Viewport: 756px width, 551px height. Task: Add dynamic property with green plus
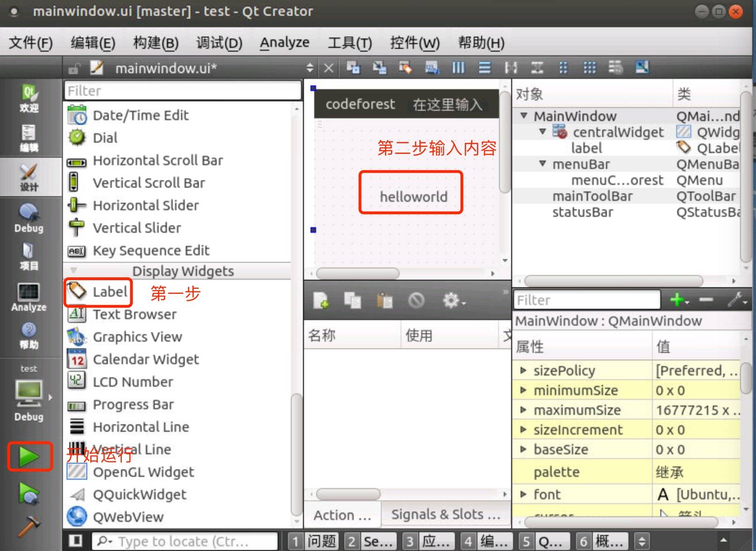tap(679, 299)
